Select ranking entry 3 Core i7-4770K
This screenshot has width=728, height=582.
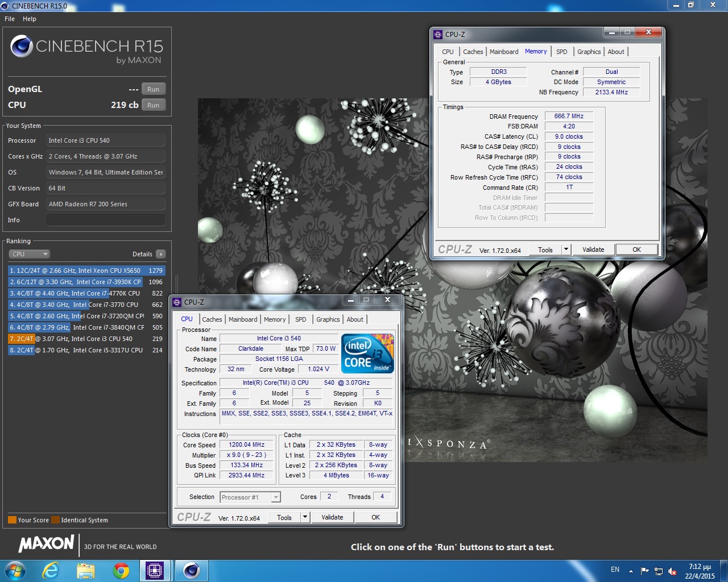[x=86, y=293]
